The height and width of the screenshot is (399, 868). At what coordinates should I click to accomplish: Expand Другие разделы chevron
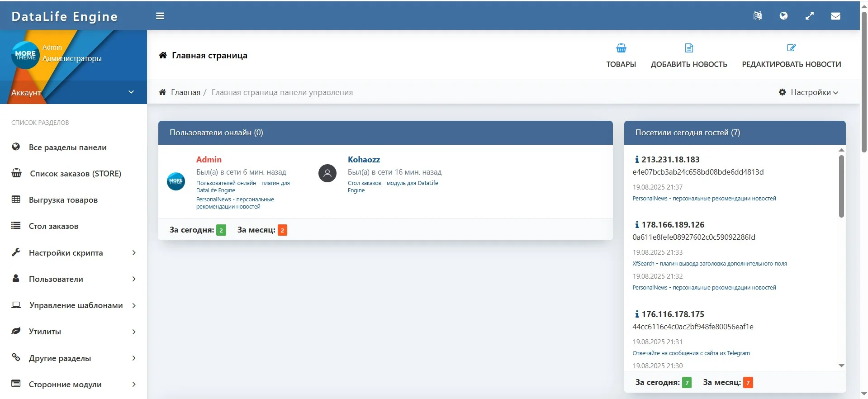pyautogui.click(x=134, y=358)
